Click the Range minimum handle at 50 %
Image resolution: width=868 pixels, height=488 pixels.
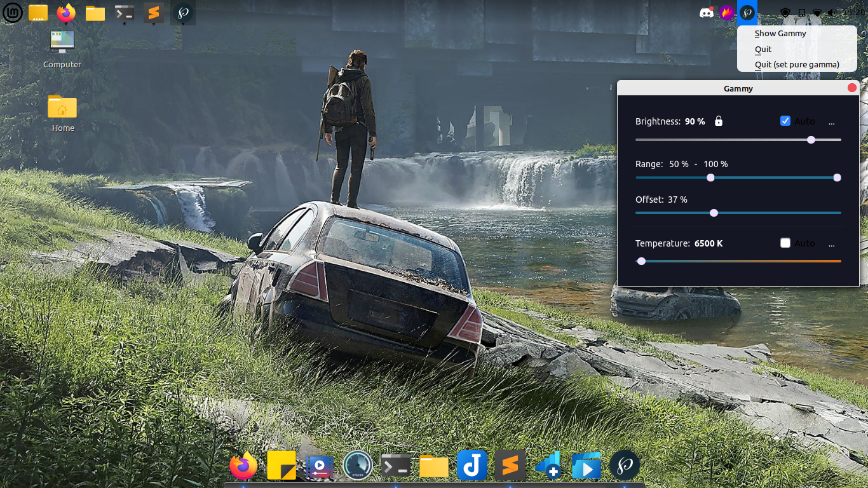coord(710,177)
